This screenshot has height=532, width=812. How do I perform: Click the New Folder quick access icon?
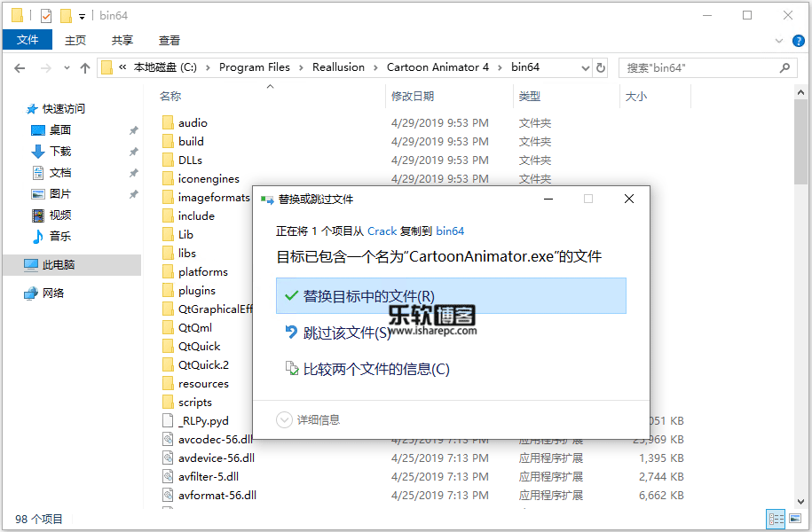point(66,16)
